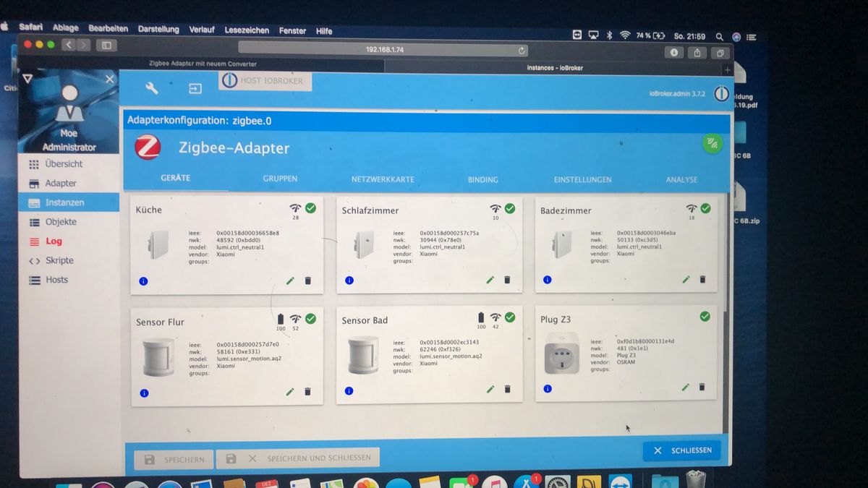The height and width of the screenshot is (488, 868).
Task: Click the Host ioBroker button
Action: pyautogui.click(x=265, y=81)
